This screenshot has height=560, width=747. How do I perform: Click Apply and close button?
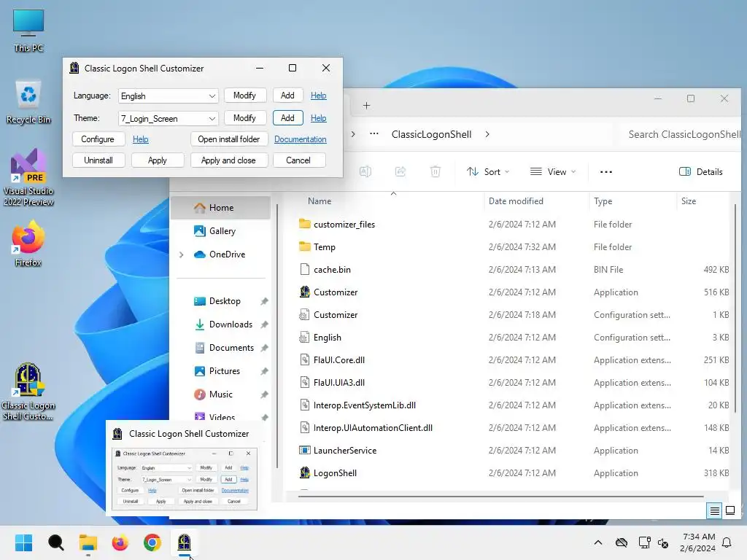click(229, 160)
